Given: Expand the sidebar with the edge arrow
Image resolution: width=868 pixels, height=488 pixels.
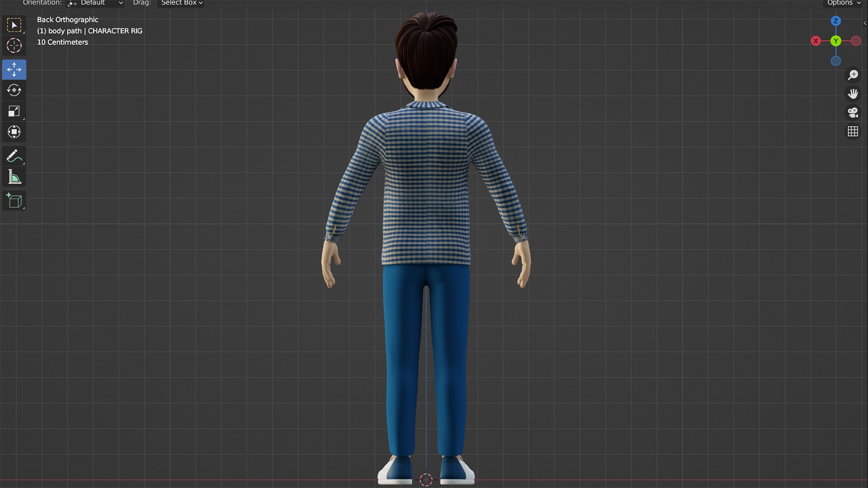Looking at the screenshot, I should [x=865, y=23].
